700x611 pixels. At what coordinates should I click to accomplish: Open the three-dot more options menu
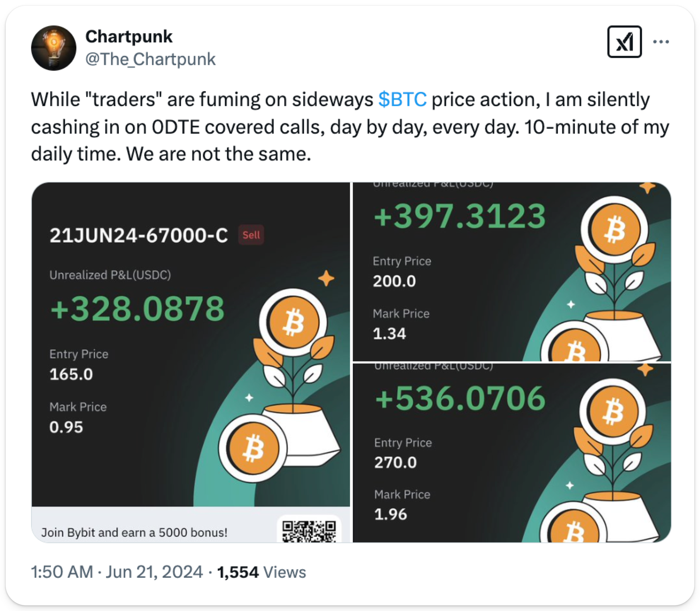661,42
